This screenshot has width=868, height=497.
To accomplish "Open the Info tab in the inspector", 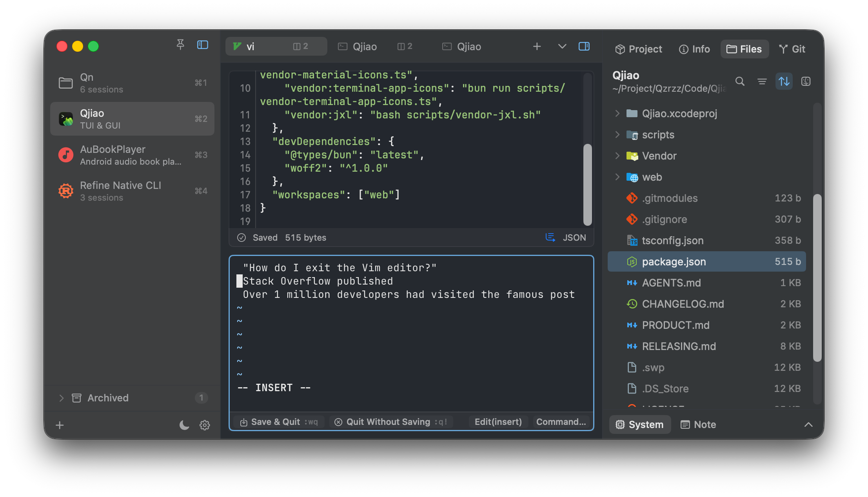I will coord(694,49).
